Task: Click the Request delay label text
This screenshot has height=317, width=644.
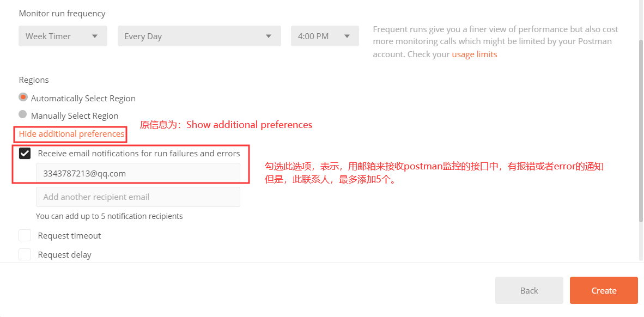Action: (x=64, y=255)
